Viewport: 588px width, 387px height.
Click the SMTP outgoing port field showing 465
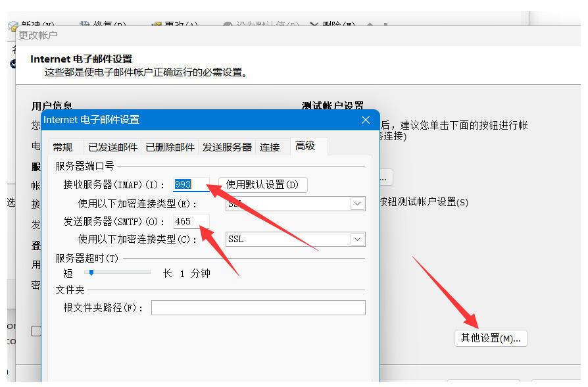tap(191, 221)
